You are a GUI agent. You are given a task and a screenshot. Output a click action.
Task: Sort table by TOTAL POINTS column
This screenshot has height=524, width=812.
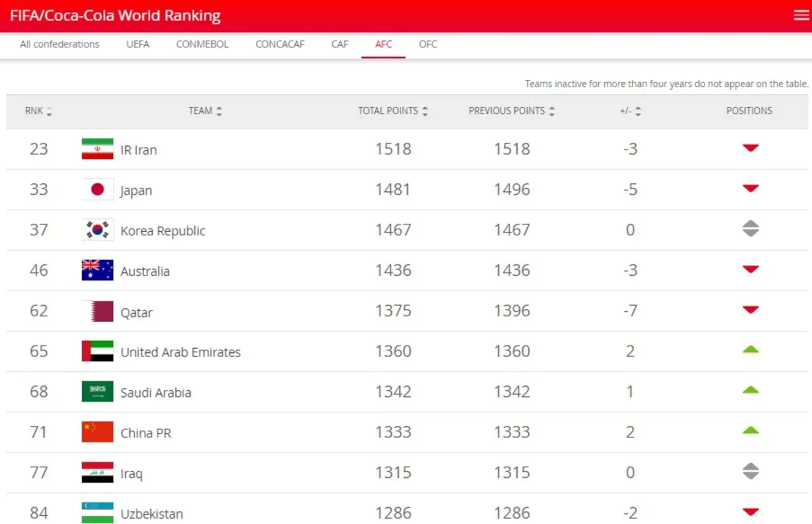[x=393, y=111]
